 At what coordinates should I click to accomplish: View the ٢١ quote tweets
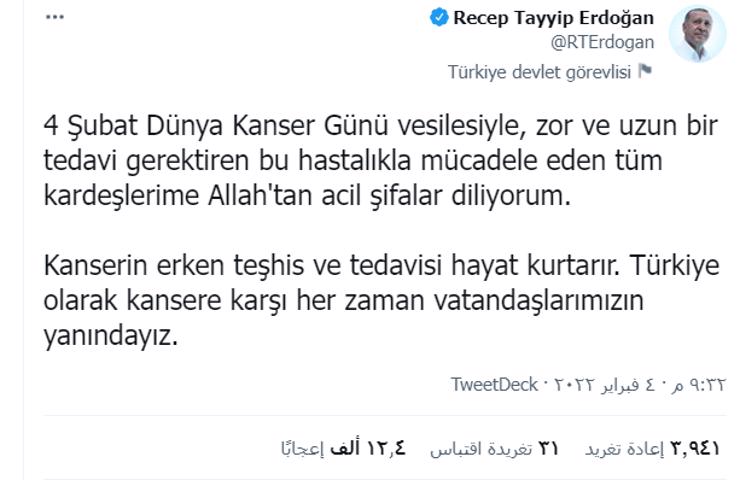tap(493, 449)
